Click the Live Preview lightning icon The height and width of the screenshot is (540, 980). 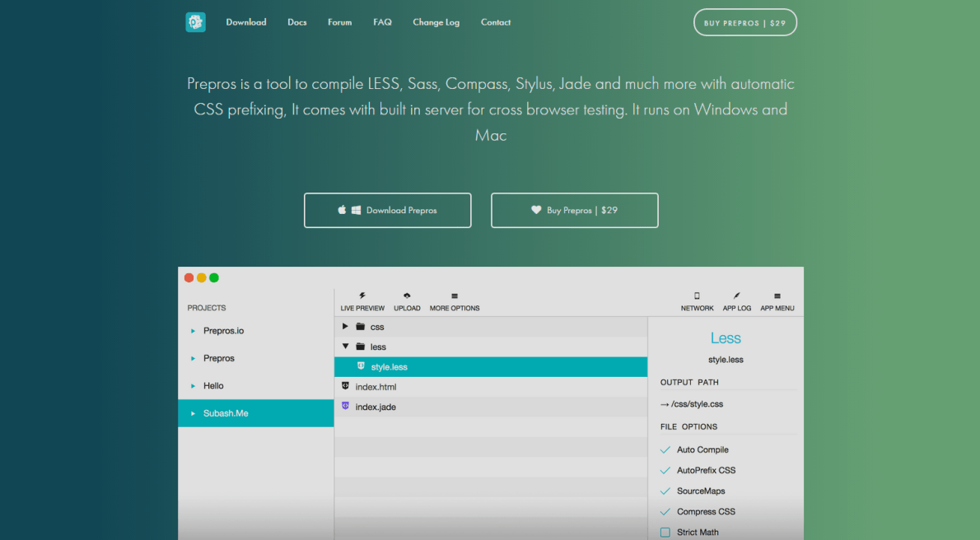(x=362, y=296)
